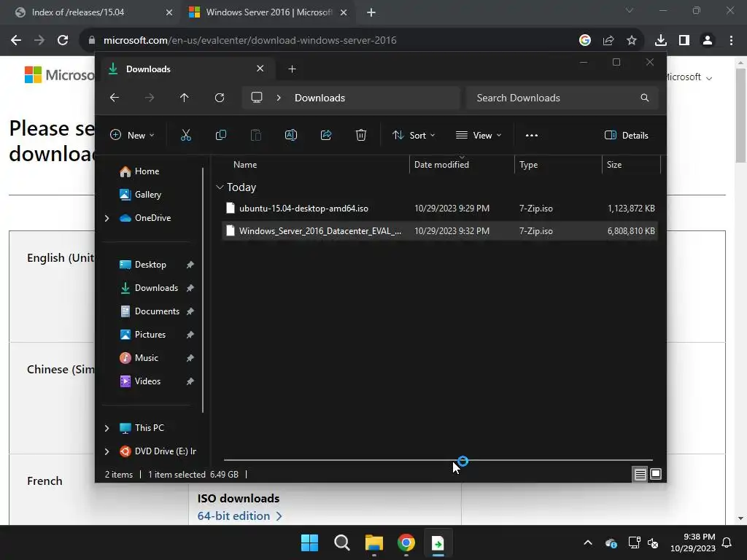Open a new Chrome tab
Screen dimensions: 747x560
371,12
